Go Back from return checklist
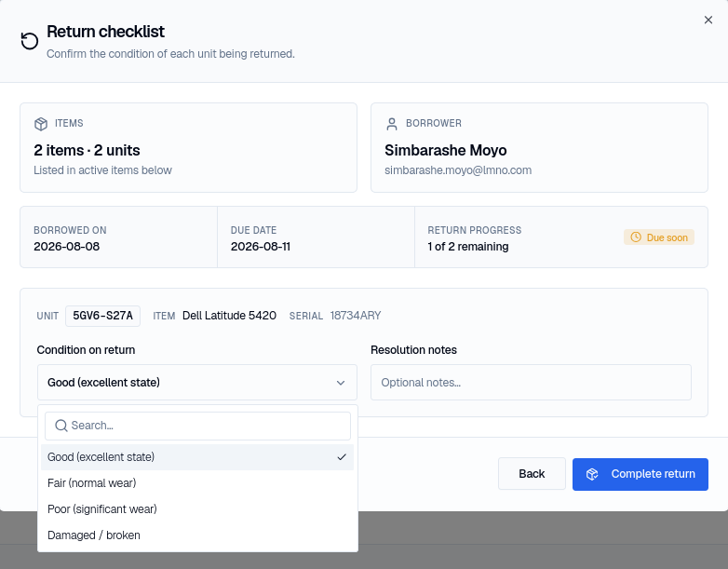The height and width of the screenshot is (569, 728). 533,474
